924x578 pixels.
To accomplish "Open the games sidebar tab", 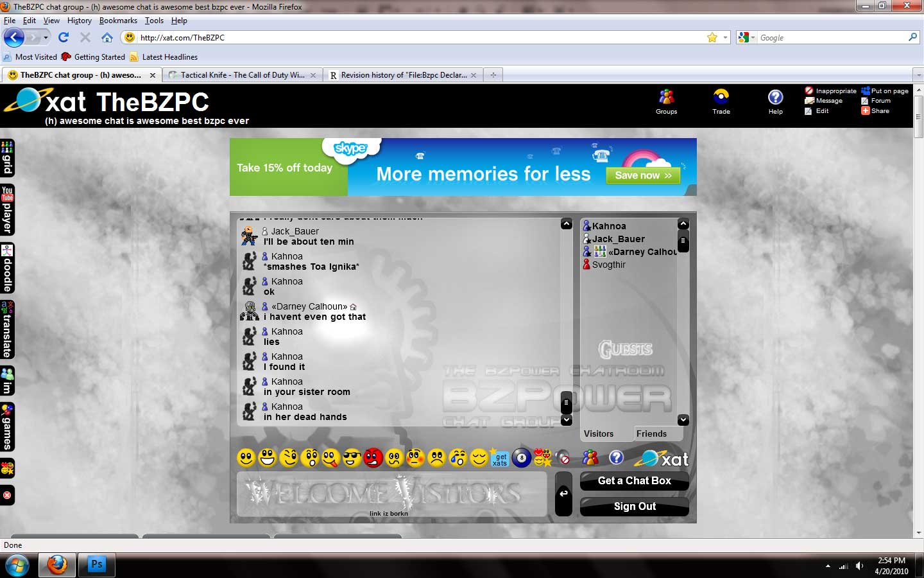I will [7, 427].
